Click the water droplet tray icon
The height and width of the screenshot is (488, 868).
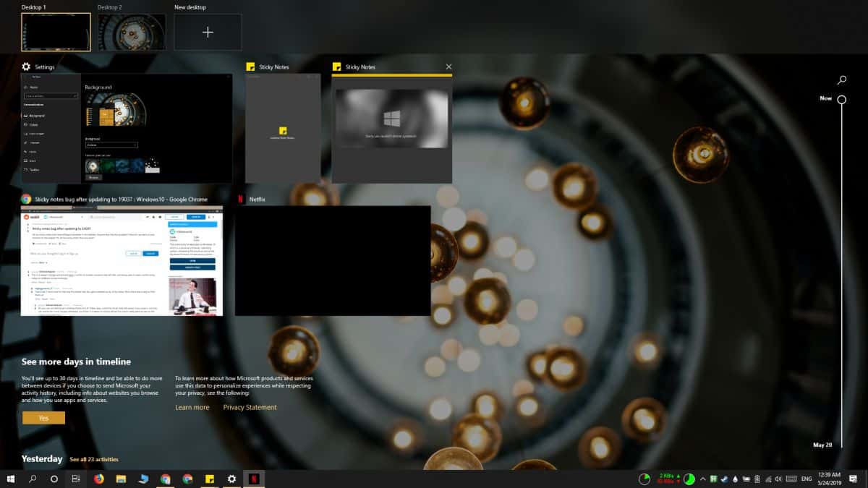735,479
